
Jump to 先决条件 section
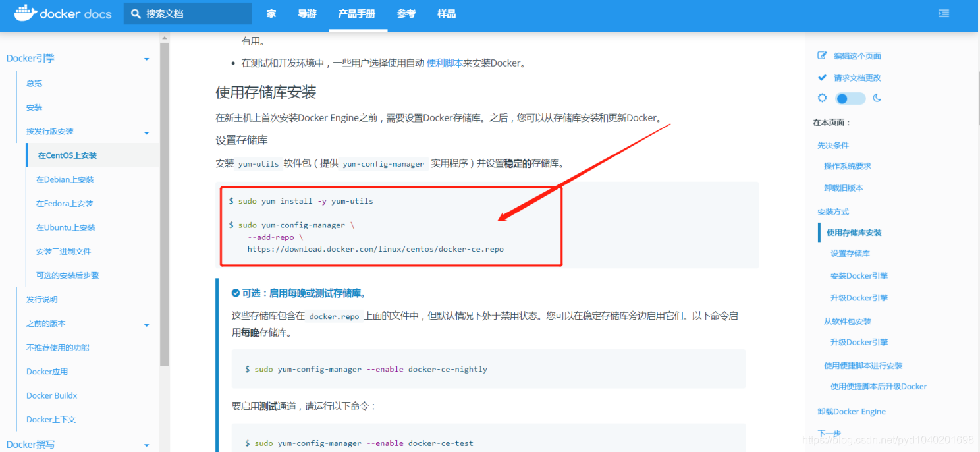[833, 145]
